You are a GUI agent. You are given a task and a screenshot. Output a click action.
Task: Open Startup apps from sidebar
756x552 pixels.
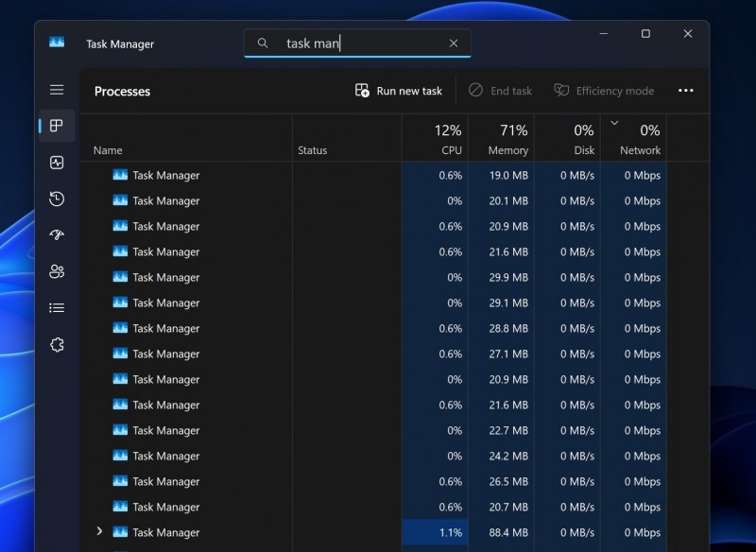click(57, 234)
